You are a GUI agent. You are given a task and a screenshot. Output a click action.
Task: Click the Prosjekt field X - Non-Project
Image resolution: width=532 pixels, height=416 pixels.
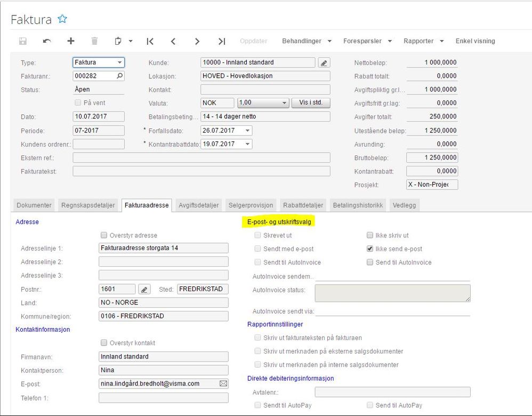pos(432,185)
